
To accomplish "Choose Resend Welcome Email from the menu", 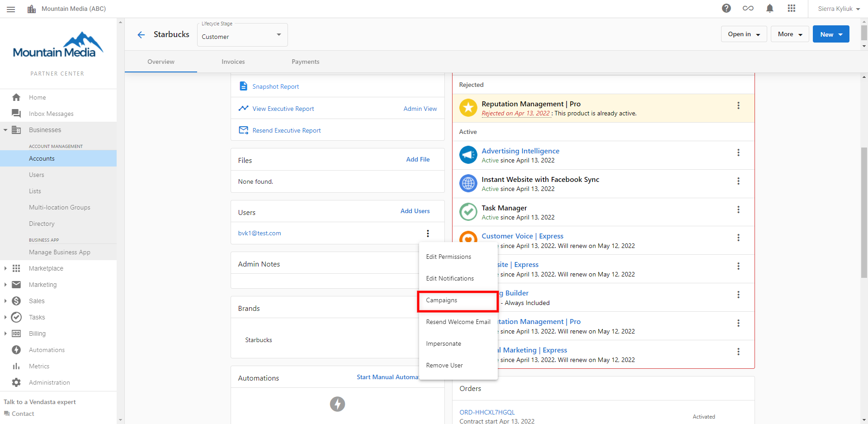I will click(x=458, y=322).
